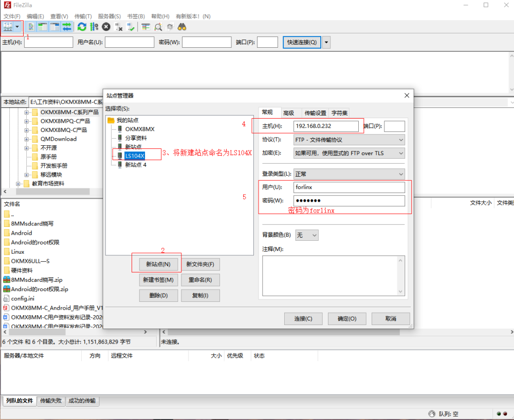Click the process queue toggle icon

[x=94, y=27]
